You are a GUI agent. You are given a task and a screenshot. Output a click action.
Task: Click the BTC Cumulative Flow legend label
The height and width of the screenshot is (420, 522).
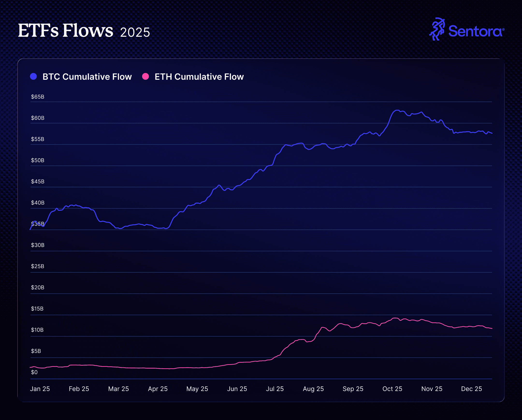click(x=87, y=77)
